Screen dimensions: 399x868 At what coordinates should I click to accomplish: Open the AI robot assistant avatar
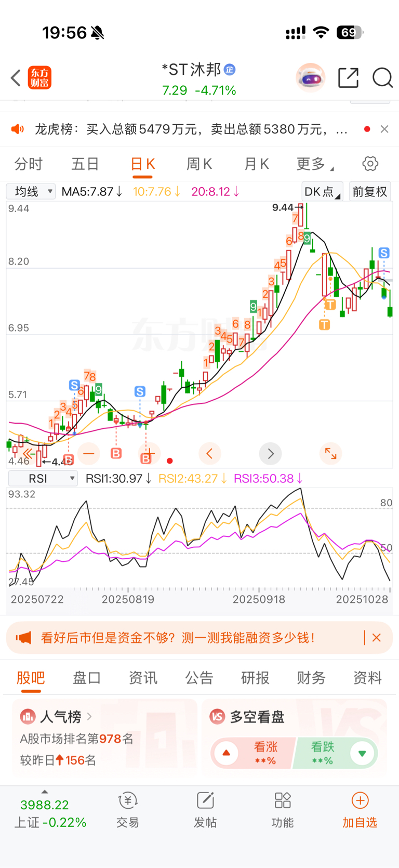pos(310,78)
